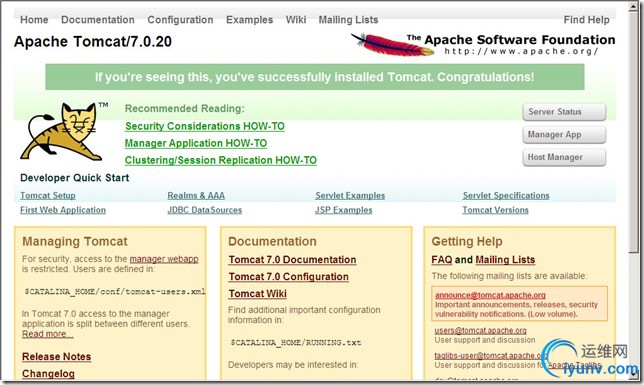This screenshot has height=385, width=644.
Task: Open the Tomcat Versions link
Action: [x=495, y=210]
